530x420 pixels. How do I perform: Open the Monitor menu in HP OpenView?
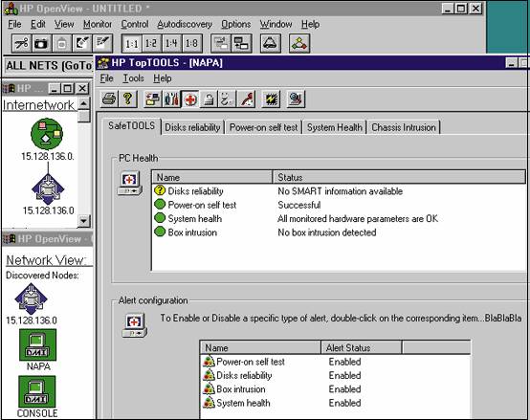[98, 24]
